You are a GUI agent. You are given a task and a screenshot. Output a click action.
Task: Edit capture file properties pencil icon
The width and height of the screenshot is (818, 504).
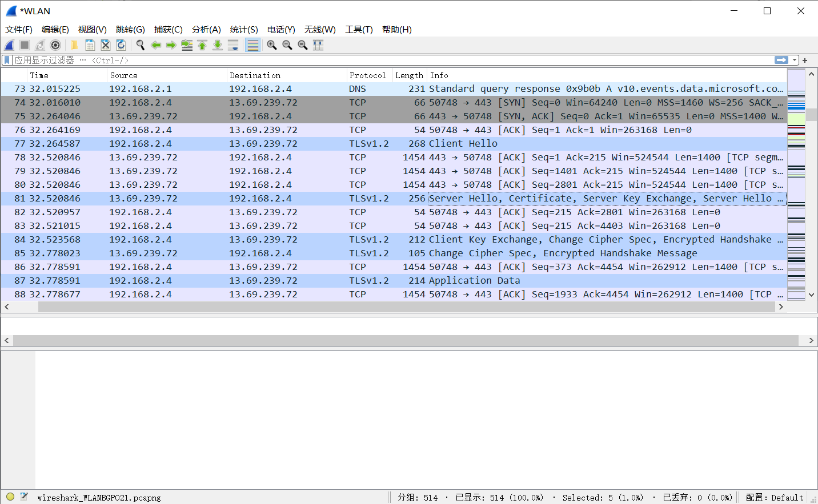(24, 497)
